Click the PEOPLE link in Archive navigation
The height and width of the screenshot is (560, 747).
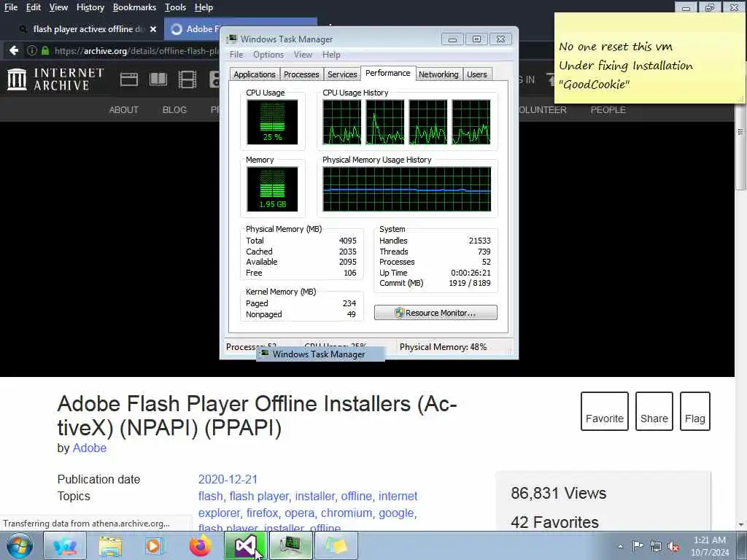tap(608, 109)
